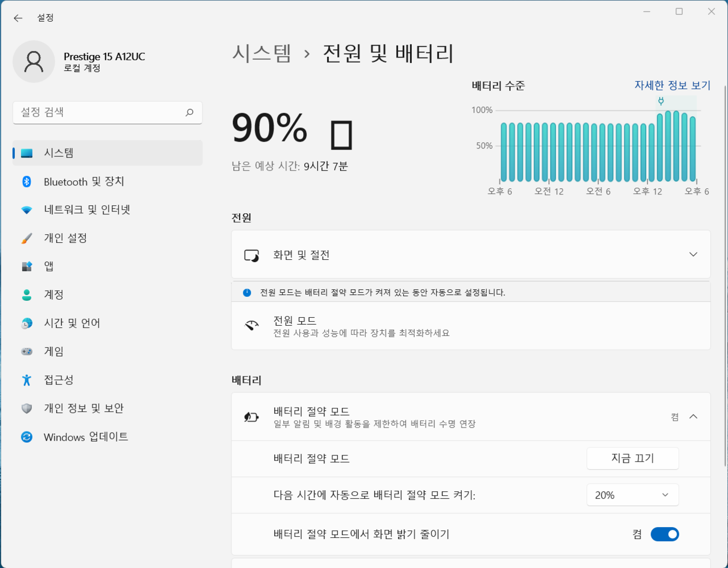
Task: Click the search magnifier icon
Action: pos(189,113)
